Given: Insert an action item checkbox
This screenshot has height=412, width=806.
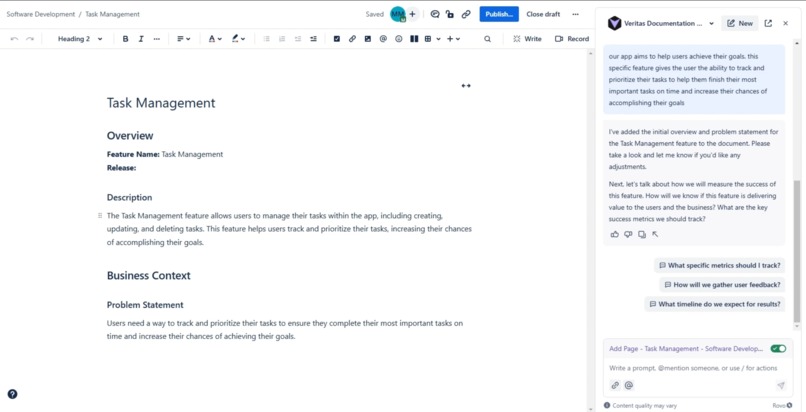Looking at the screenshot, I should pyautogui.click(x=337, y=39).
